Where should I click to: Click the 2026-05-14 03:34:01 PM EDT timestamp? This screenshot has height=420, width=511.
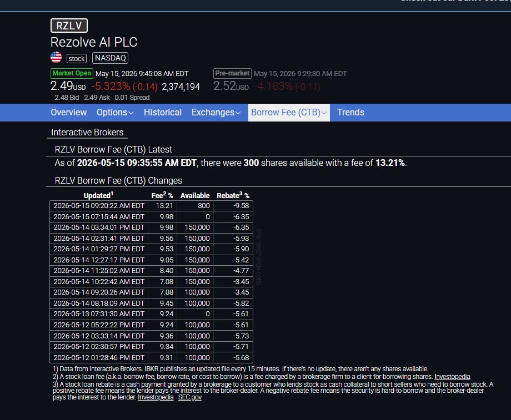(99, 227)
